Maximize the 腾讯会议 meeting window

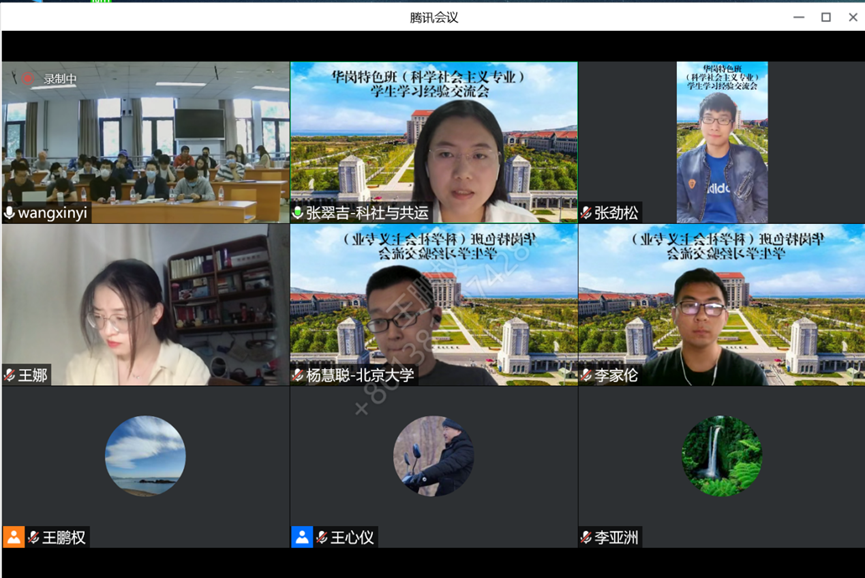(x=826, y=17)
